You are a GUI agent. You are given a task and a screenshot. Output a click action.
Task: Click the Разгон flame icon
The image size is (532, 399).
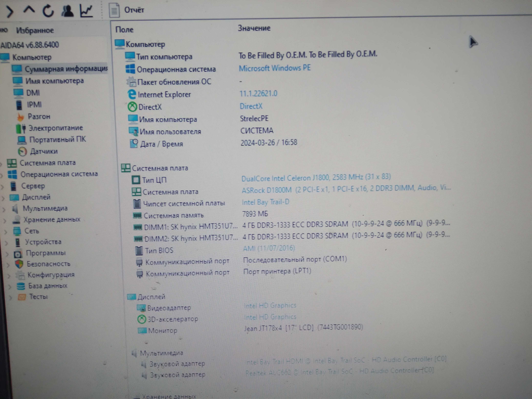coord(21,117)
